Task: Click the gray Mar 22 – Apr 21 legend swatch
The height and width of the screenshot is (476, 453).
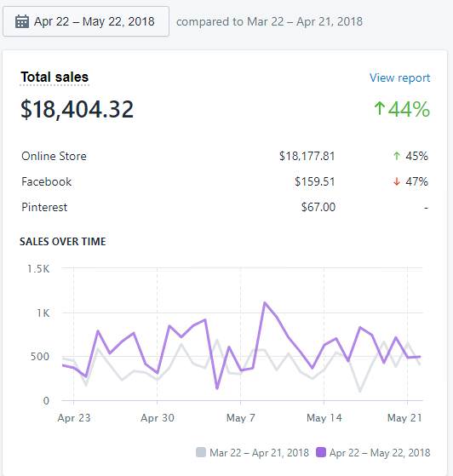Action: [x=201, y=452]
